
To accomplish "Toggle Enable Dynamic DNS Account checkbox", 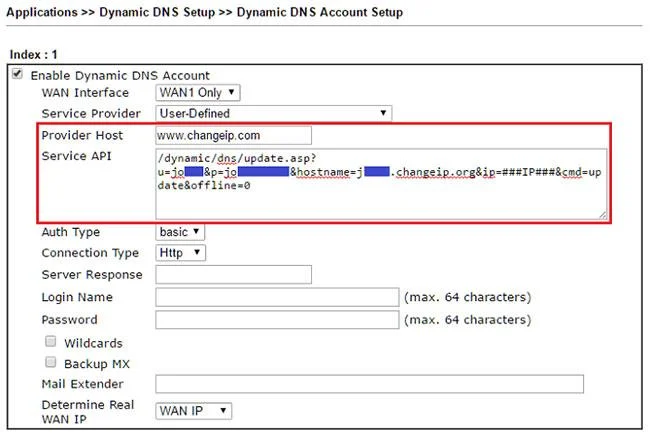I will [17, 74].
